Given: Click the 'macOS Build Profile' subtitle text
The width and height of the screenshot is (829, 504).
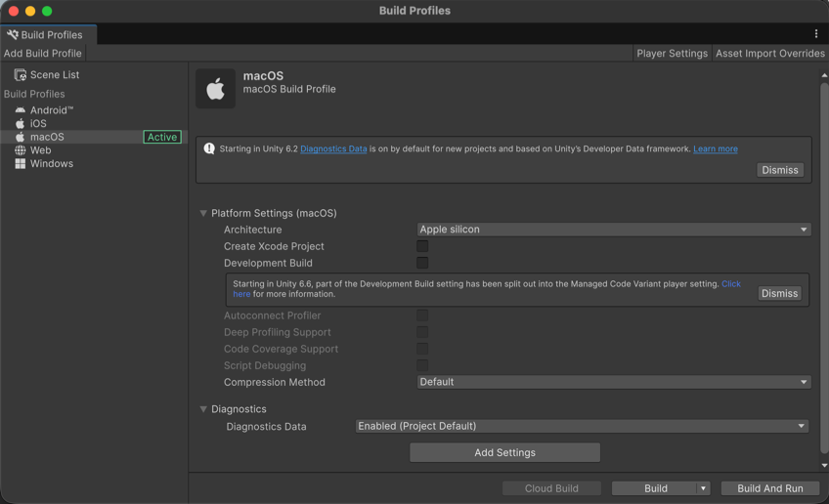Looking at the screenshot, I should tap(289, 89).
